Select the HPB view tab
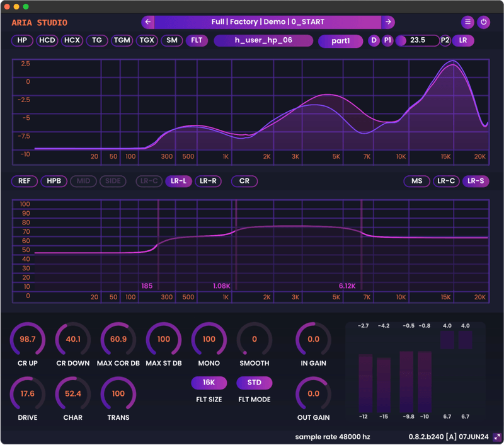Viewport: 504px width, 445px height. point(54,181)
